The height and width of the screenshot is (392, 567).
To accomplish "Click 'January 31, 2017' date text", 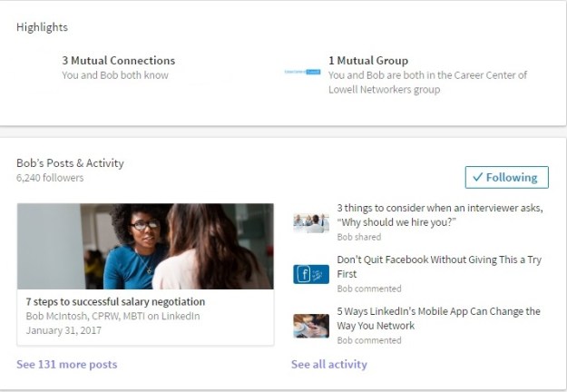I will coord(64,330).
